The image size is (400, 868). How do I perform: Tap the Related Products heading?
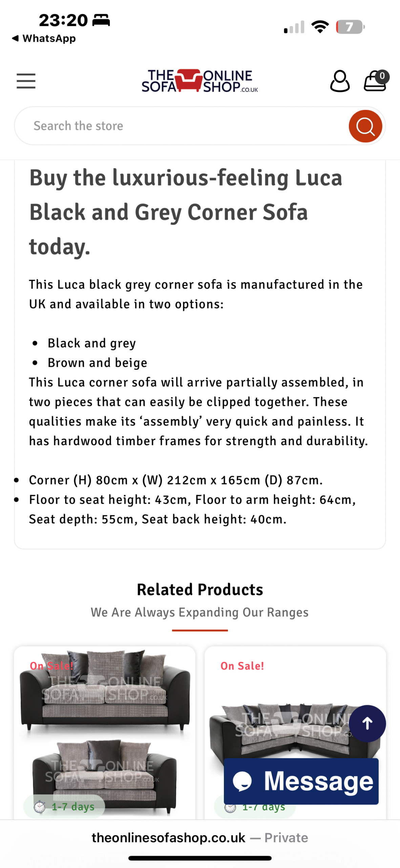pyautogui.click(x=200, y=589)
